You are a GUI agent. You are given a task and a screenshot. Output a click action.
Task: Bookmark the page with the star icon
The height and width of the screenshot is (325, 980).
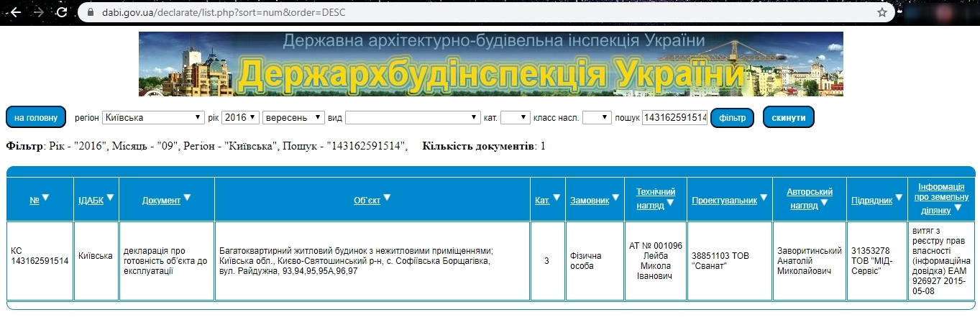pos(882,12)
